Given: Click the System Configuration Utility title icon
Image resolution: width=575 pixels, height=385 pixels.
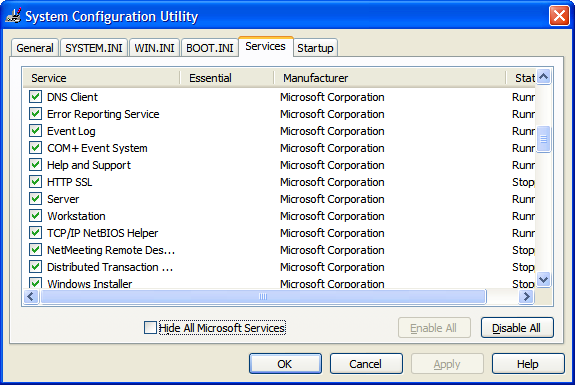Looking at the screenshot, I should [14, 16].
